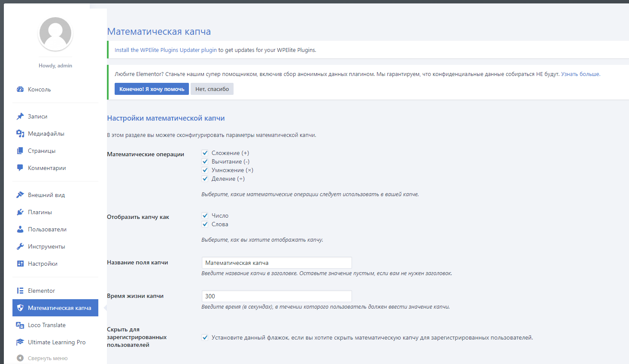Toggle the Деление (÷) checkbox
The image size is (629, 364).
(x=205, y=179)
